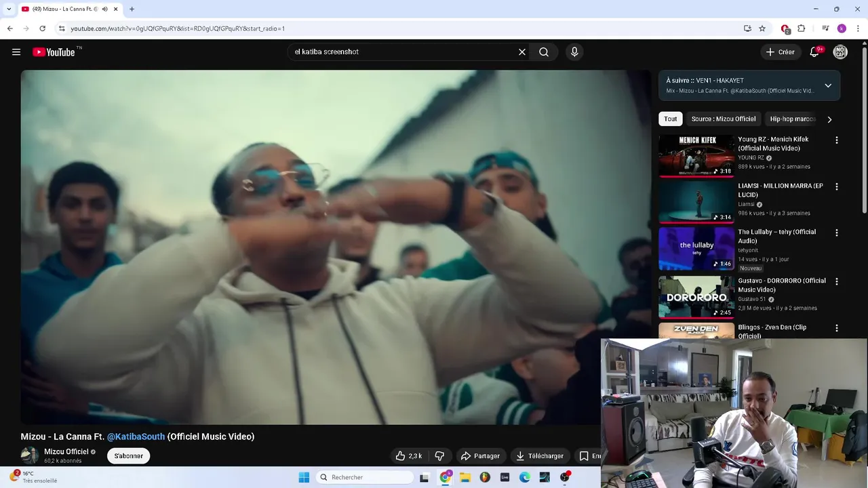Open the Lullaby video thumbnail
868x488 pixels.
pos(696,249)
